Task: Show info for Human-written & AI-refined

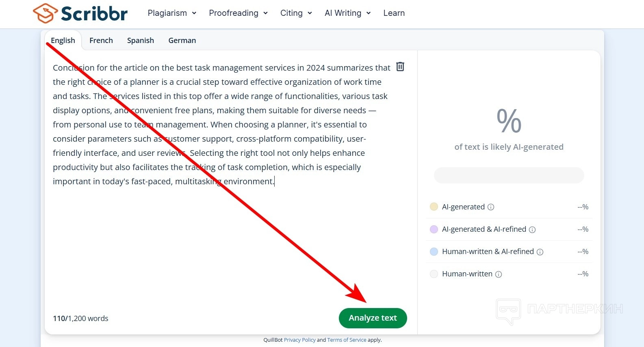Action: point(540,252)
